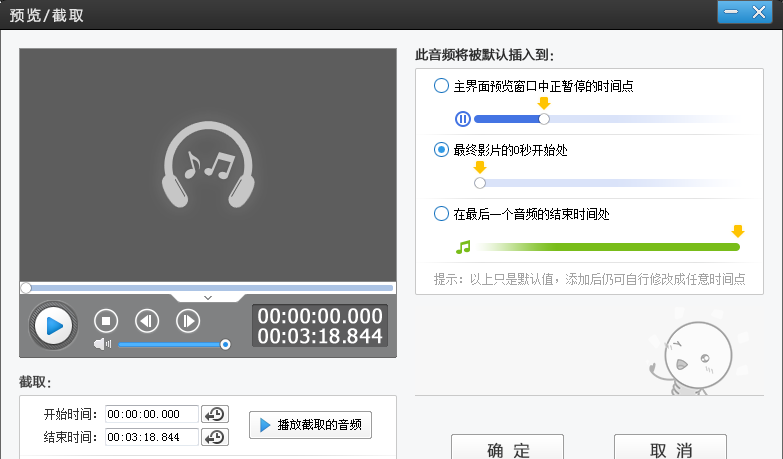Image resolution: width=783 pixels, height=459 pixels.
Task: Click the 00:03:18.844 total duration display
Action: coord(320,336)
